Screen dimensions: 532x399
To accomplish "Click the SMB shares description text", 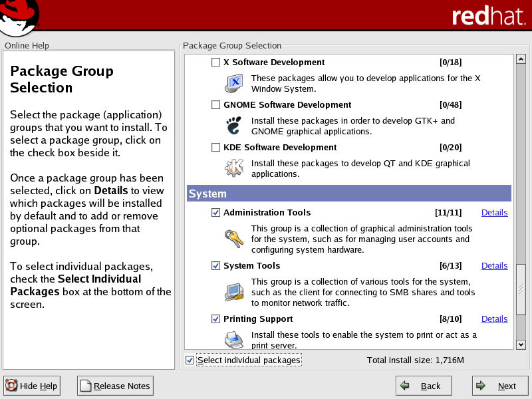I will pos(363,292).
